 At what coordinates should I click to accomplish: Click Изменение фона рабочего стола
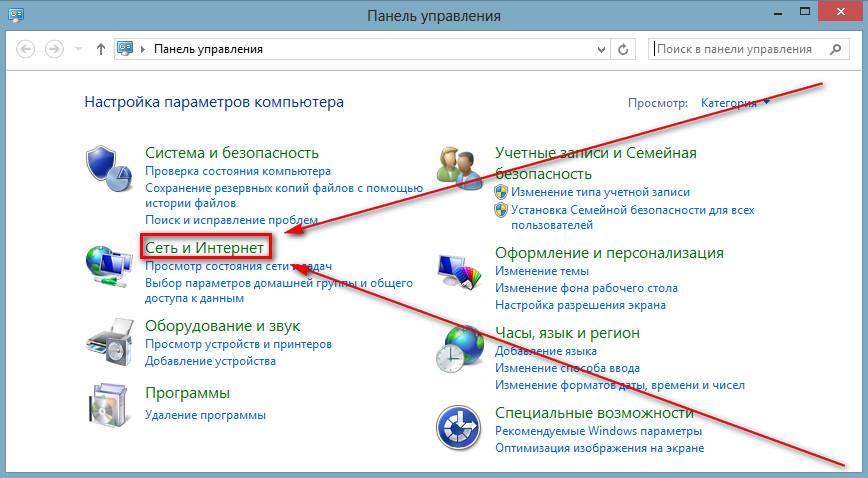(586, 289)
